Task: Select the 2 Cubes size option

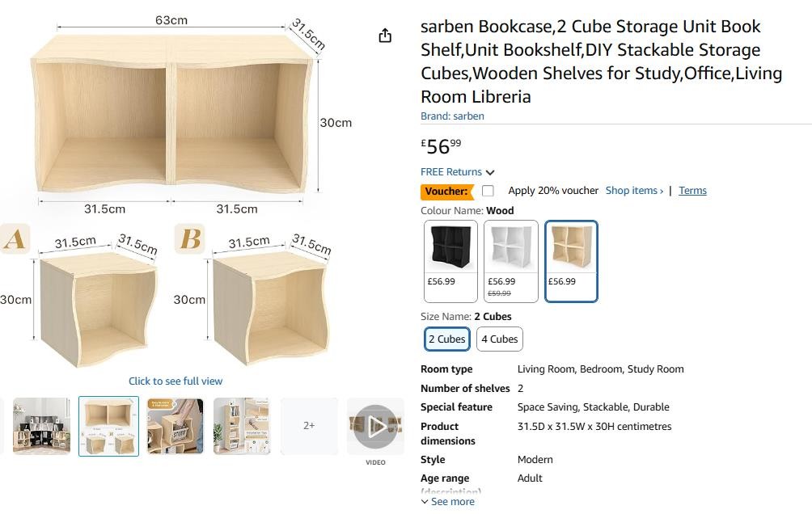Action: click(446, 339)
